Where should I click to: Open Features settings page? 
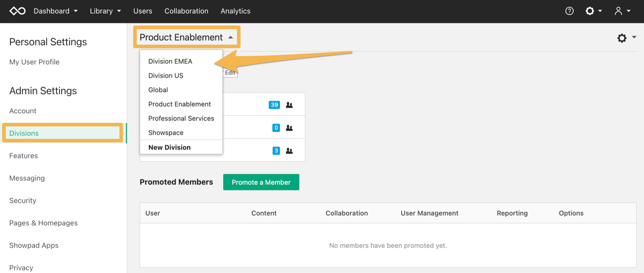click(23, 156)
